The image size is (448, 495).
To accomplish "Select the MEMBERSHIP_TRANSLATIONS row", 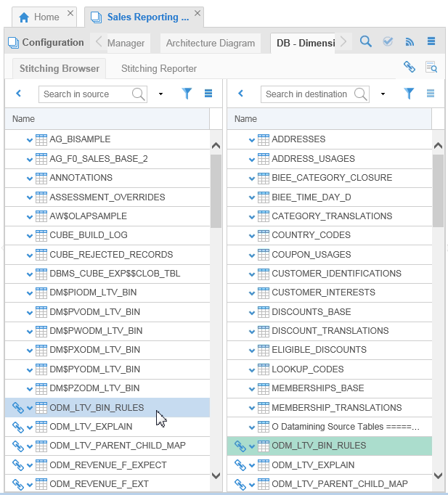I will click(330, 408).
